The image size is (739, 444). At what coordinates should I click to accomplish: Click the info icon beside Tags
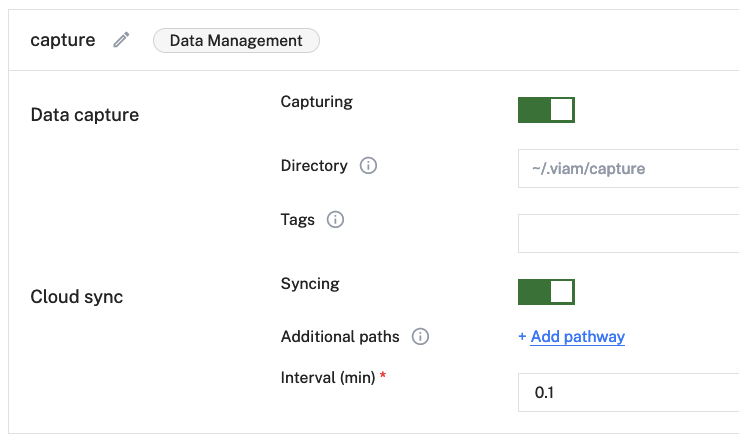coord(336,220)
